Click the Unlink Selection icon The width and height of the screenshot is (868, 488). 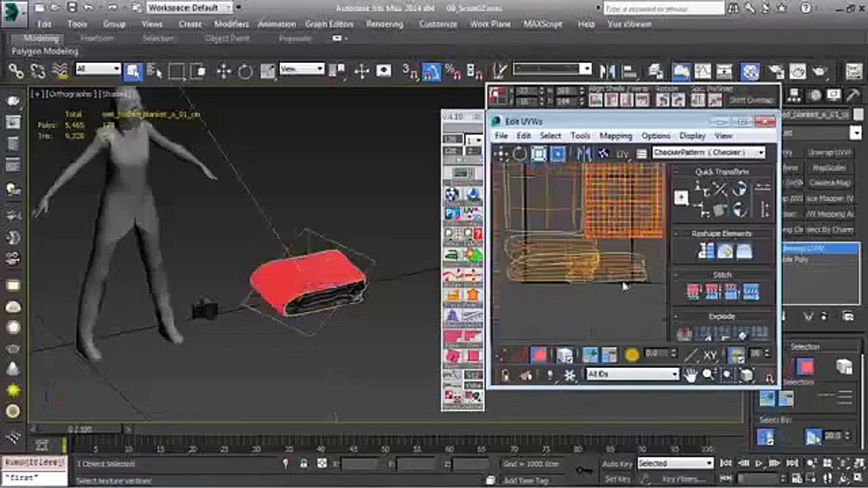point(38,70)
